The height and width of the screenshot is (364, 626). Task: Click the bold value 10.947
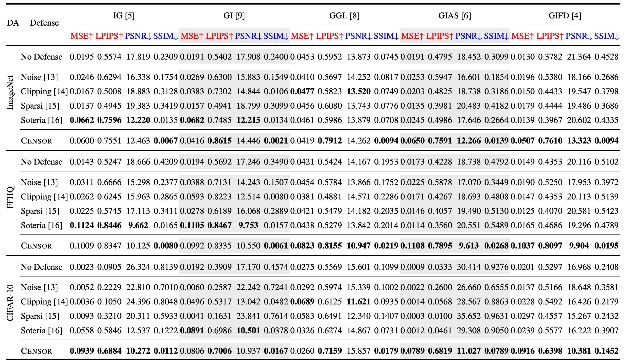point(358,246)
